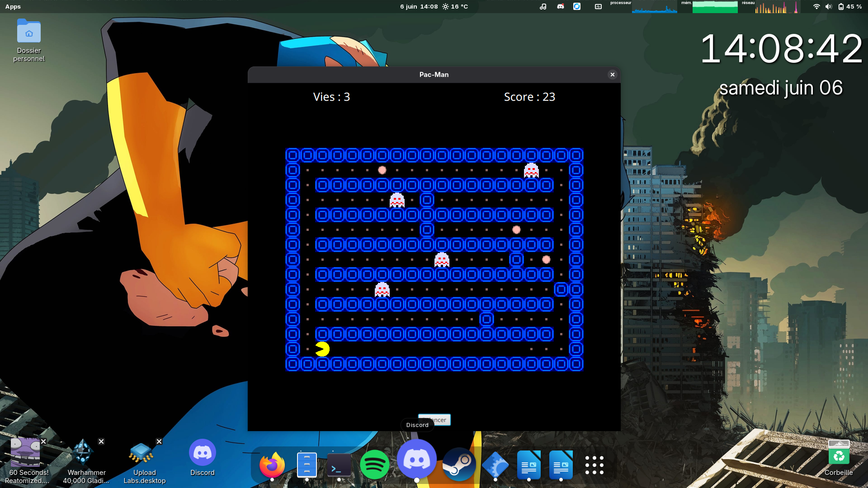The image size is (868, 488).
Task: Click the processeur usage graph
Action: (654, 7)
